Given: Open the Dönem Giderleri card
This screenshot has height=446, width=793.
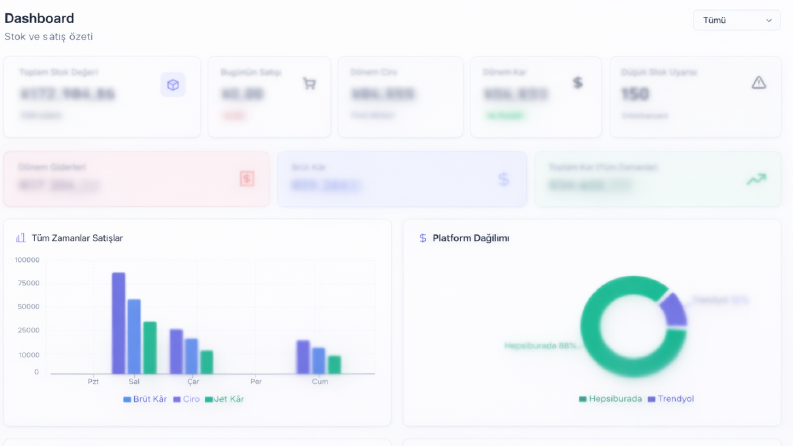Looking at the screenshot, I should click(x=137, y=179).
